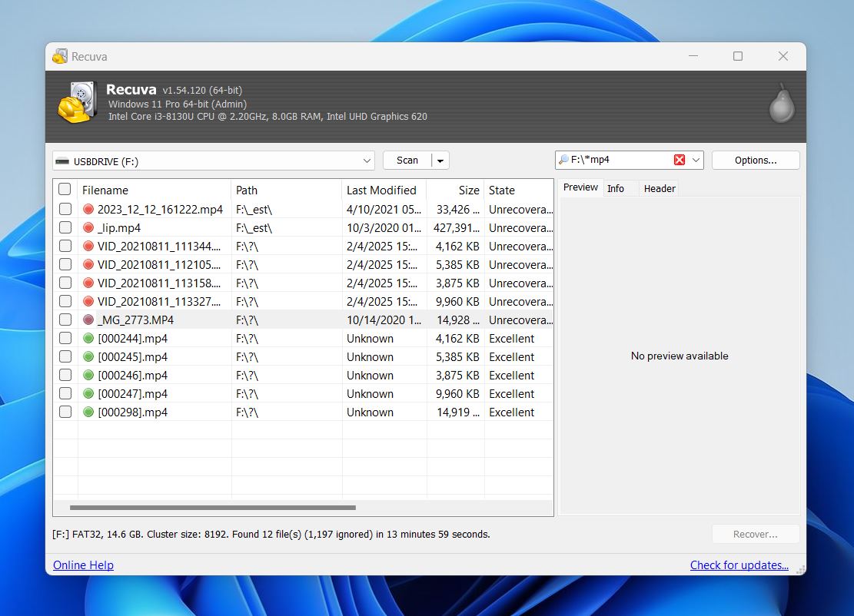This screenshot has width=854, height=616.
Task: Open the Scan button dropdown arrow
Action: click(x=440, y=161)
